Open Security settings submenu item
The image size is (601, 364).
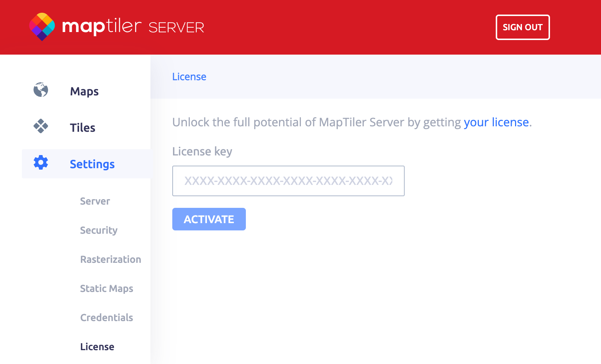[x=99, y=230]
